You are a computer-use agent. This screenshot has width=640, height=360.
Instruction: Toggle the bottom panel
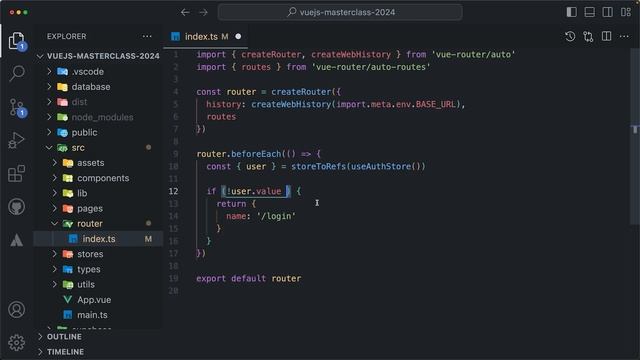(x=589, y=12)
